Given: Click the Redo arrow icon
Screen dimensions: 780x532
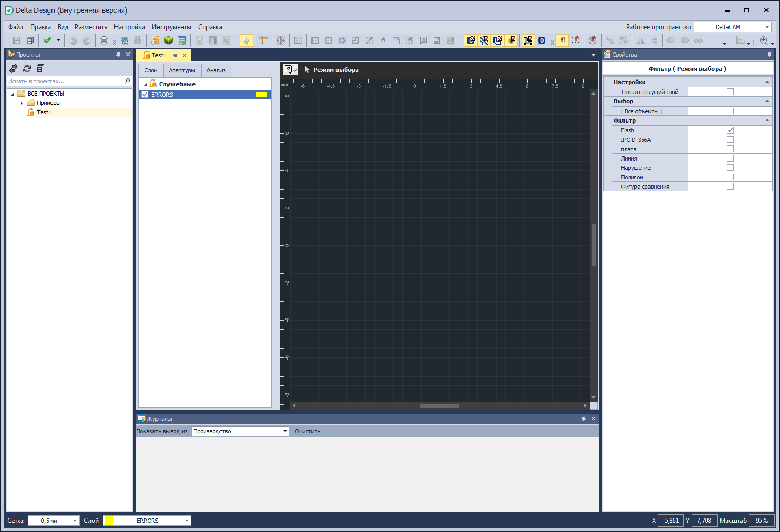Looking at the screenshot, I should [87, 41].
